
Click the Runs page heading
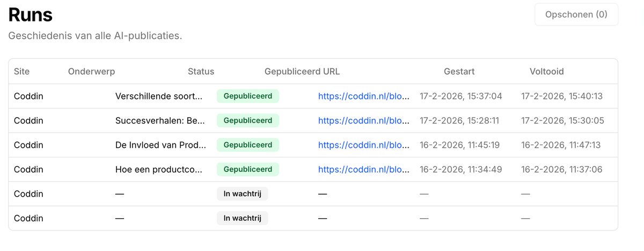31,15
